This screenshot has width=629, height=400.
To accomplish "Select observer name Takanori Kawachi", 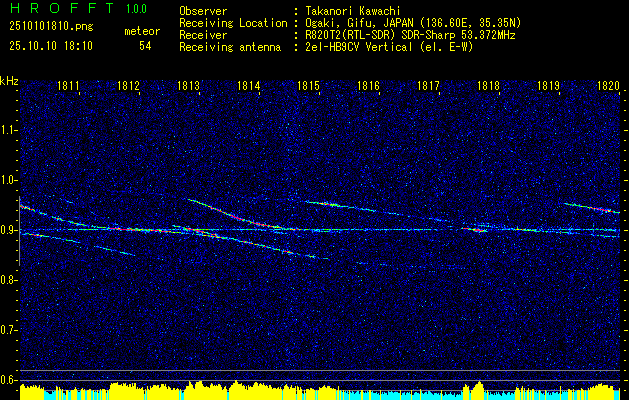I will pyautogui.click(x=353, y=11).
